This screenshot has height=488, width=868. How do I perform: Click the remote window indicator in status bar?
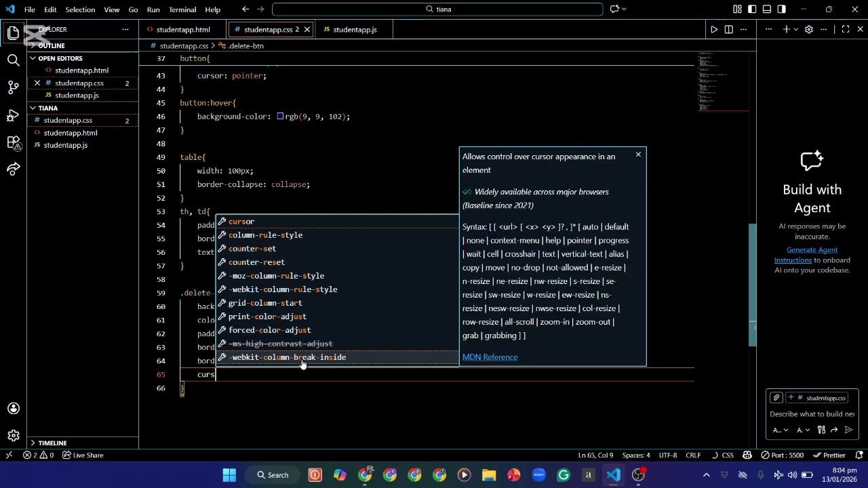(9, 455)
